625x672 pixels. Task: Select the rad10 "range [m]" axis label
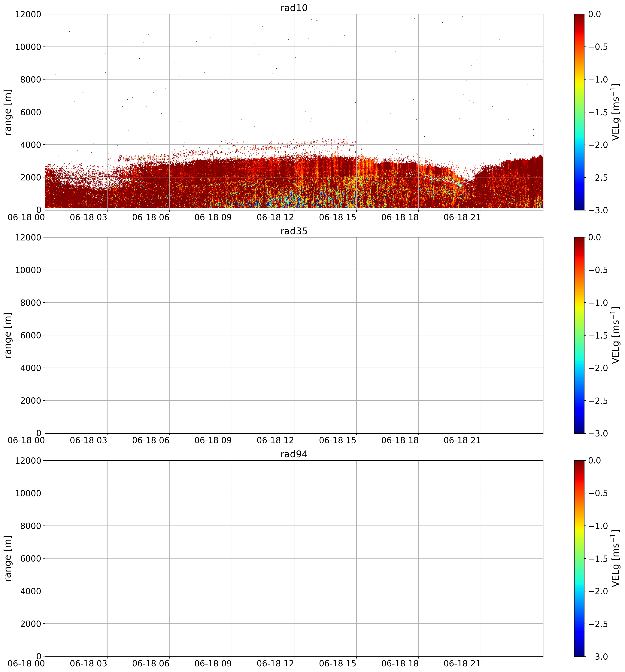pos(8,112)
